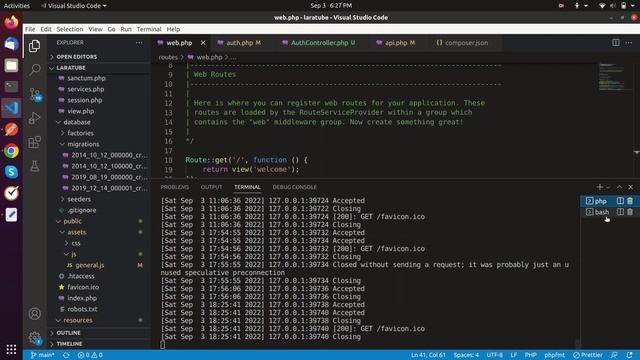Click the feedback icon in status bar

[x=614, y=355]
